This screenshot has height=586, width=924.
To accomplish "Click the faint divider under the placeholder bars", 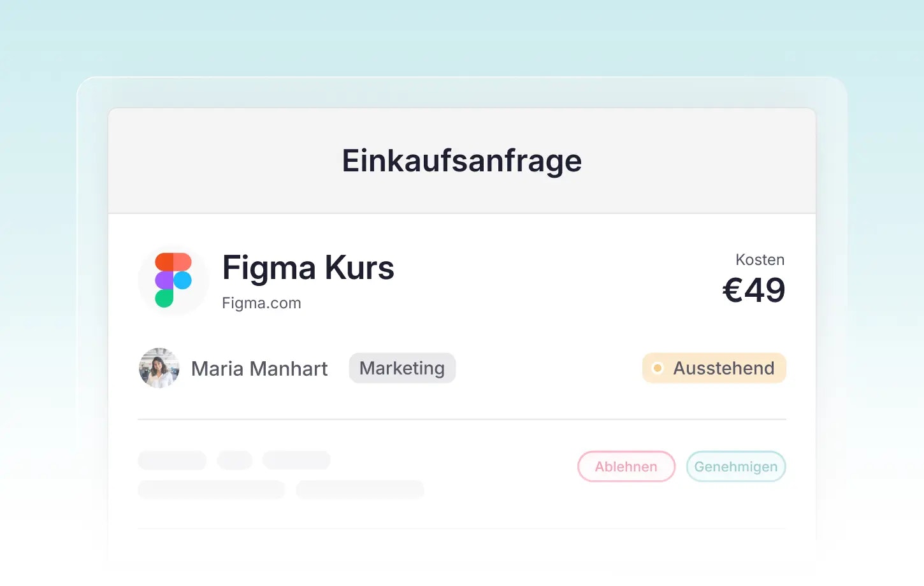I will point(462,529).
